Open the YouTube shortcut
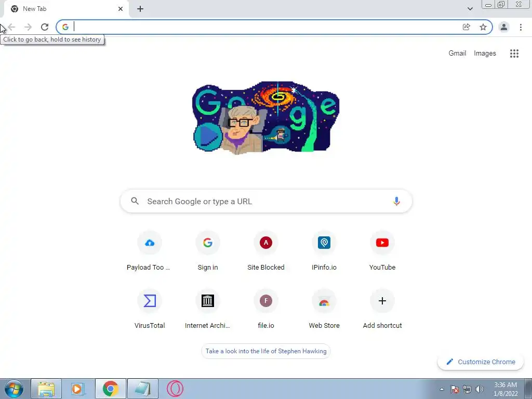The image size is (532, 399). pos(382,252)
